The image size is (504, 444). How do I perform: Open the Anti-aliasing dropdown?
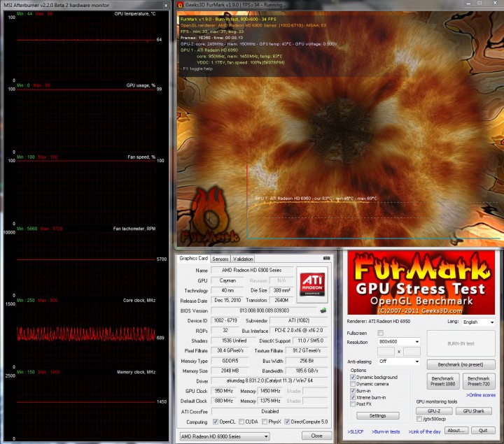pos(398,361)
